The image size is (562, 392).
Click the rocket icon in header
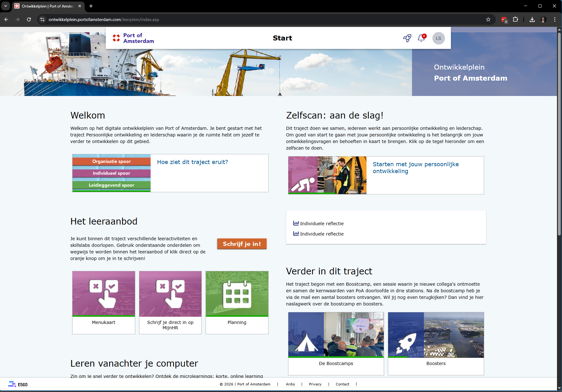[407, 38]
